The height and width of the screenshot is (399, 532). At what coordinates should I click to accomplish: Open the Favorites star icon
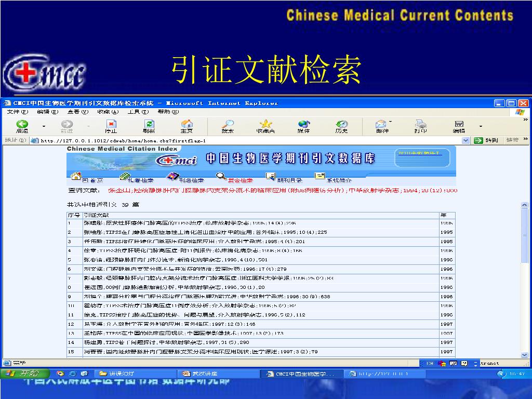click(x=265, y=124)
